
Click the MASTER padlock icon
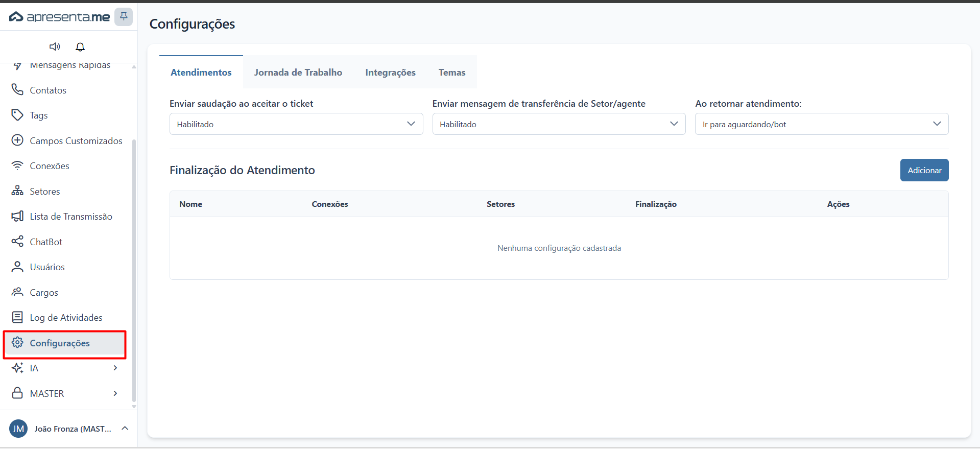[x=17, y=393]
